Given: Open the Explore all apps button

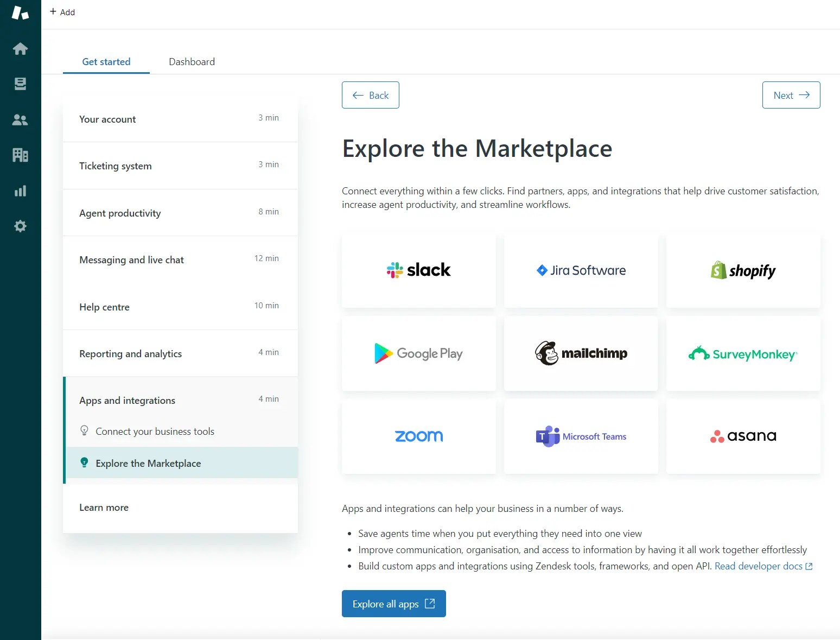Looking at the screenshot, I should tap(393, 604).
